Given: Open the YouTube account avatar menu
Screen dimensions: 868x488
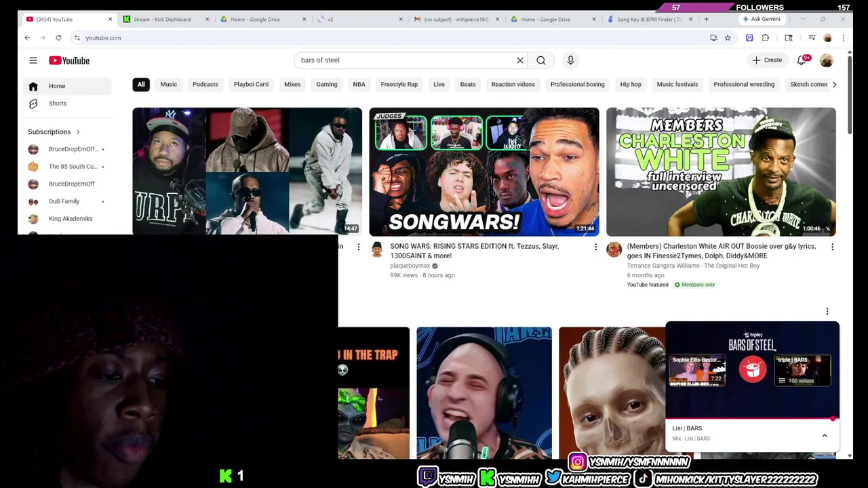Looking at the screenshot, I should coord(826,60).
